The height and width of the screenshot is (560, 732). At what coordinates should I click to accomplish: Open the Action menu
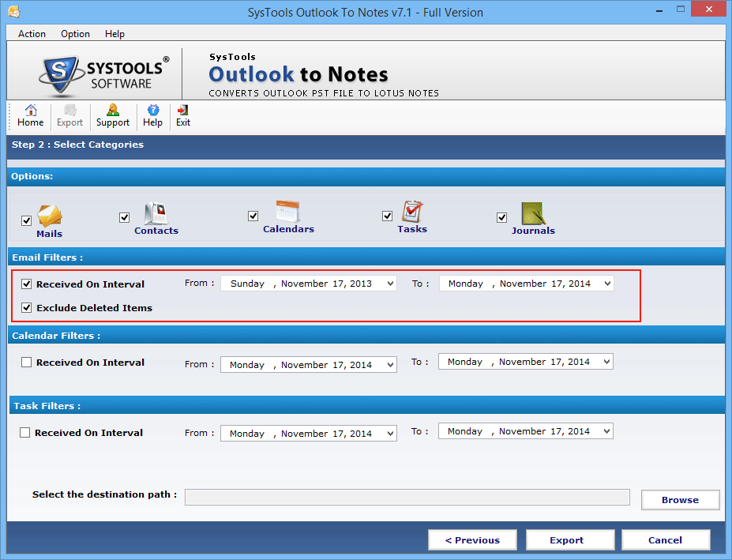coord(31,34)
